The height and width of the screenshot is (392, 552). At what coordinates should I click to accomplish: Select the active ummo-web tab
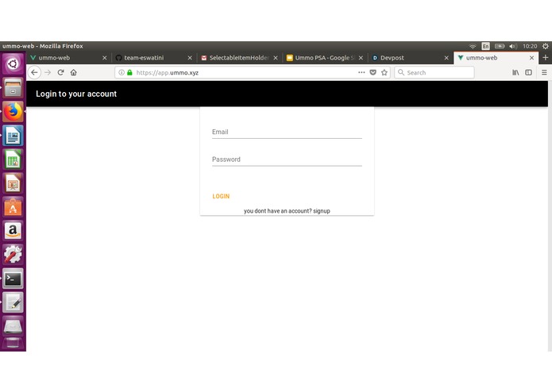coord(496,58)
